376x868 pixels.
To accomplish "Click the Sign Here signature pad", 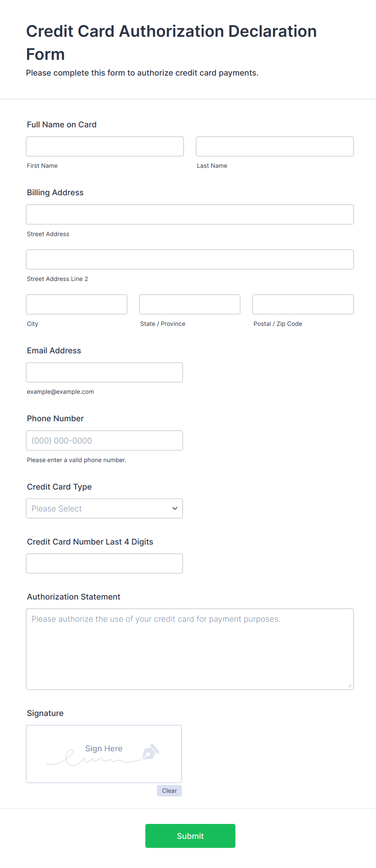I will 104,753.
